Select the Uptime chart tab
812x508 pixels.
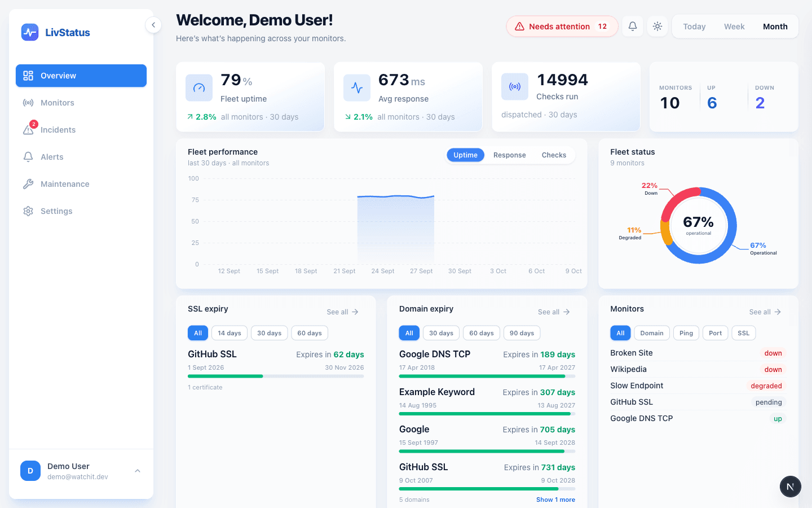point(465,155)
